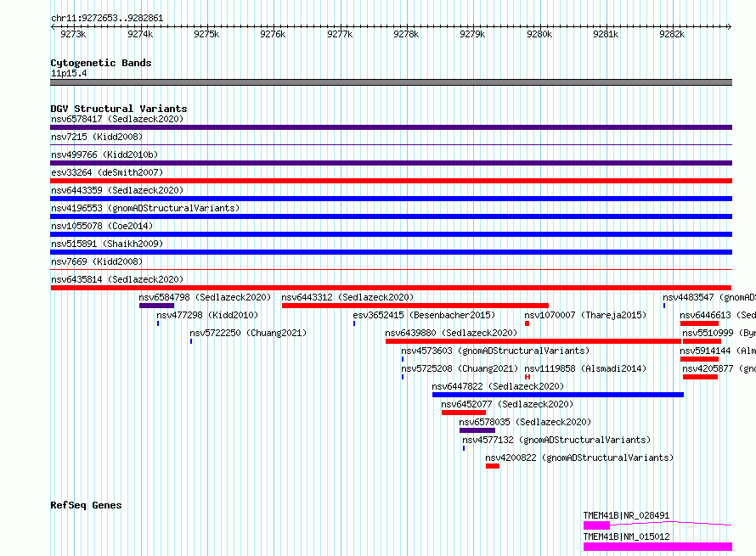Viewport: 756px width, 556px height.
Task: Click the 9278k ruler tick label
Action: coord(406,34)
